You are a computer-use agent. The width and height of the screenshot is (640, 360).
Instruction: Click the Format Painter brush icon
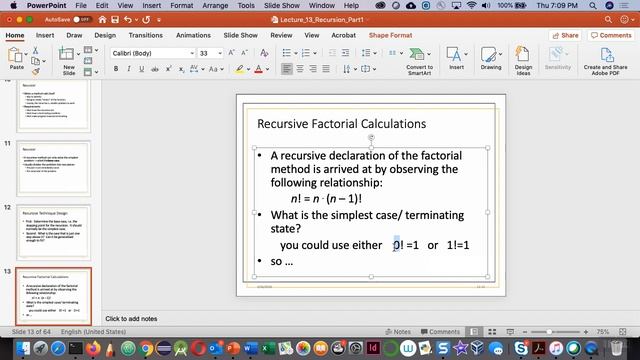(x=36, y=71)
